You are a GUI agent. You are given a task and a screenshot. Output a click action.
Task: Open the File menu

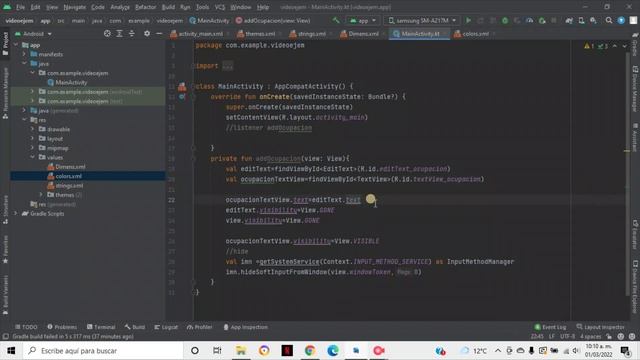pos(20,7)
